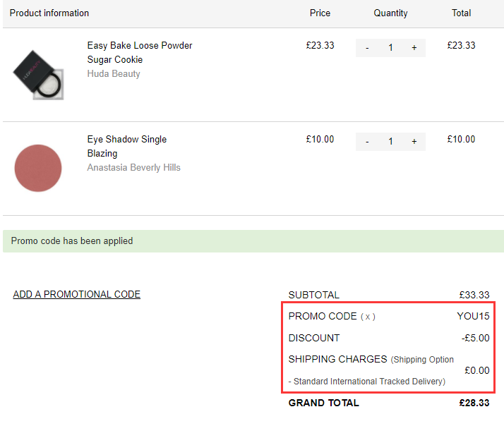Select quantity field for Easy Bake Loose Powder
Screen dimensions: 504x426
tap(390, 48)
